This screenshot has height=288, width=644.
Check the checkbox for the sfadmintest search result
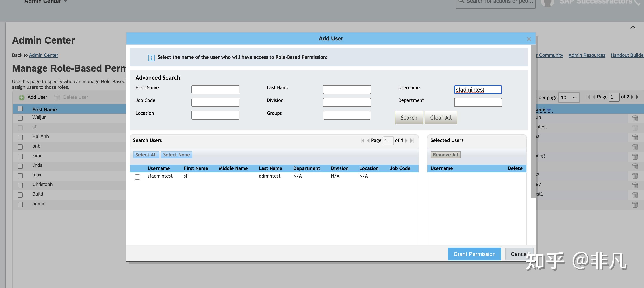pos(137,177)
